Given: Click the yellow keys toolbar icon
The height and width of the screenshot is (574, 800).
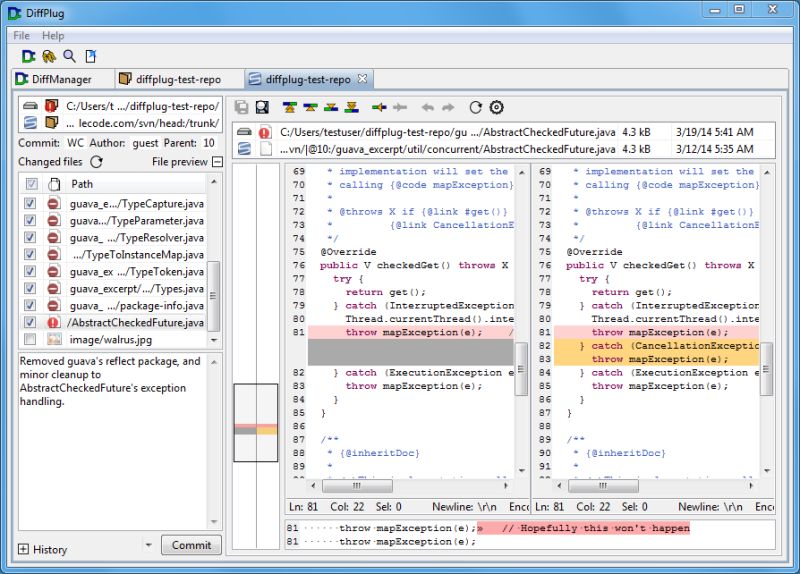Looking at the screenshot, I should tap(49, 56).
